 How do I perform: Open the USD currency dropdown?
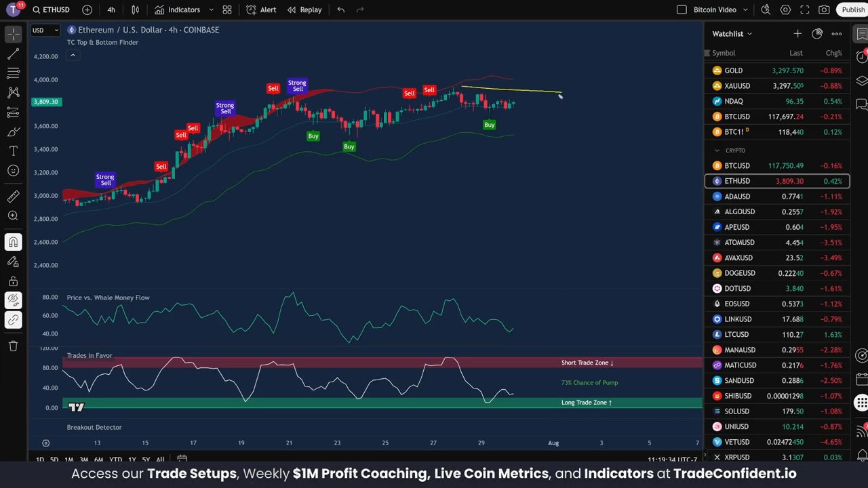tap(45, 30)
